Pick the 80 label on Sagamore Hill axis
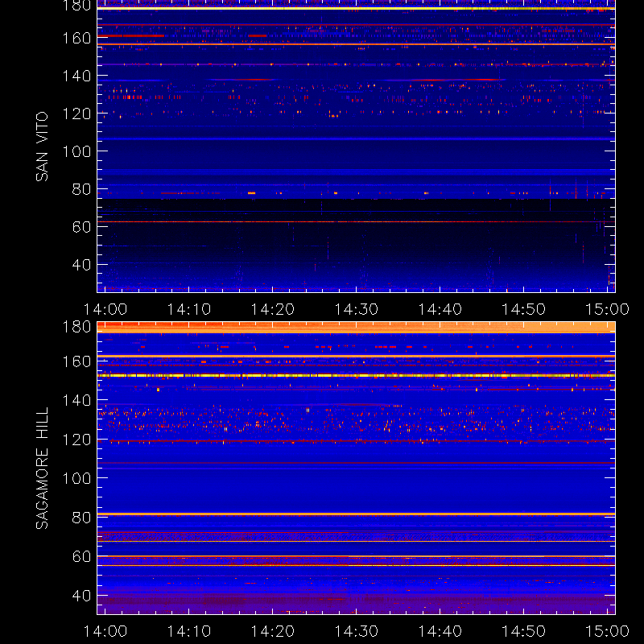644x644 pixels. tap(81, 518)
